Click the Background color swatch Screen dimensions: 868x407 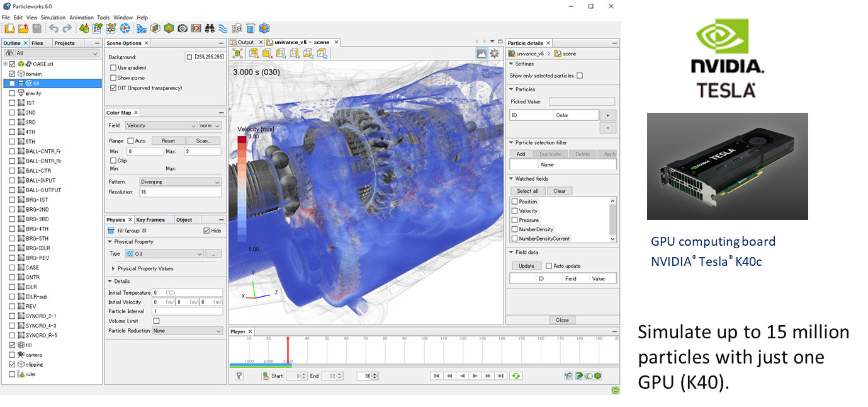click(x=189, y=57)
